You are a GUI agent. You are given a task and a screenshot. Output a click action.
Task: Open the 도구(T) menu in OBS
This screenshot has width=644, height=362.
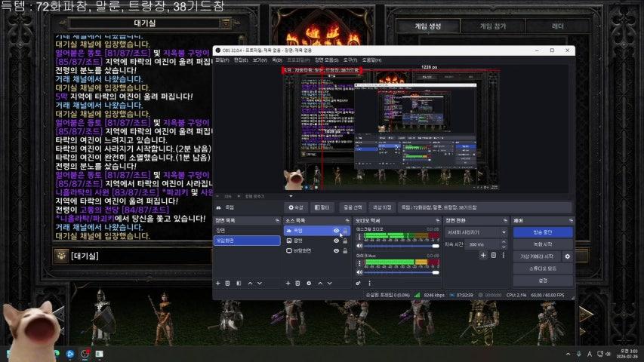click(350, 60)
